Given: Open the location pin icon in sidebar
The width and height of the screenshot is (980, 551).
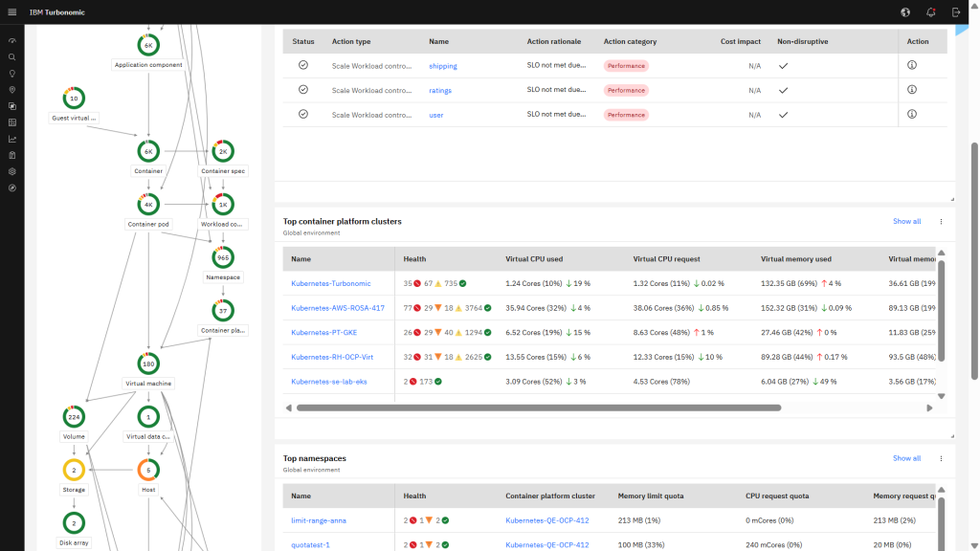Looking at the screenshot, I should tap(11, 90).
